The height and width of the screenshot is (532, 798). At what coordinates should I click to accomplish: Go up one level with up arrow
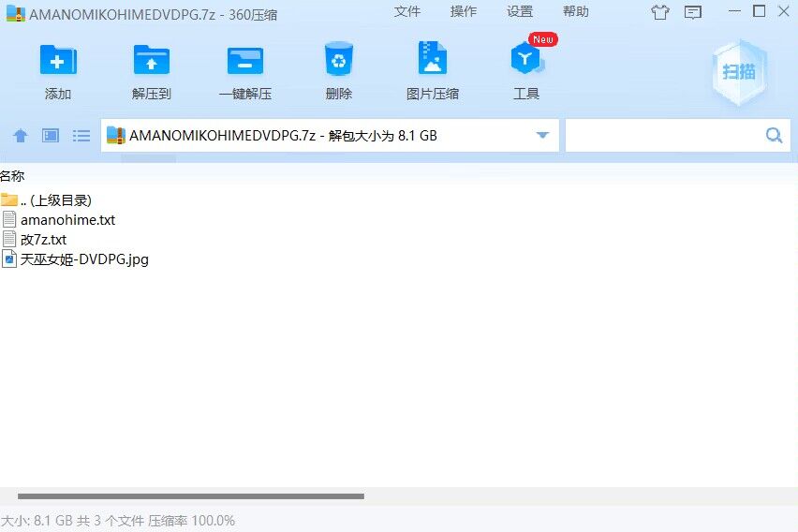click(x=21, y=136)
